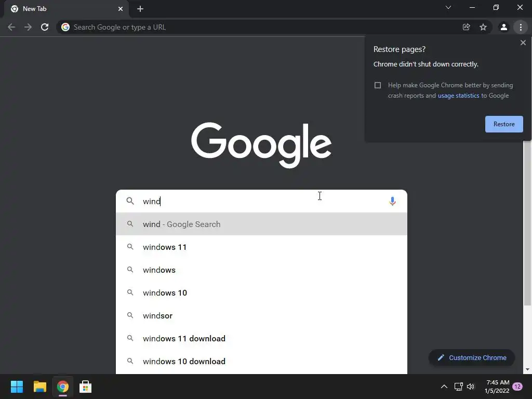Select the 'windows 11' suggestion
The image size is (532, 399).
(x=261, y=247)
